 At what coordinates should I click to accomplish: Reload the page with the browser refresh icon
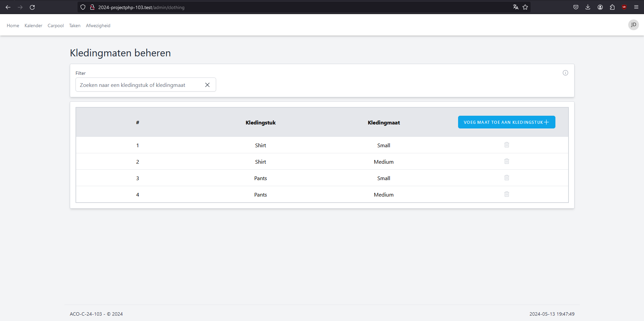(32, 7)
